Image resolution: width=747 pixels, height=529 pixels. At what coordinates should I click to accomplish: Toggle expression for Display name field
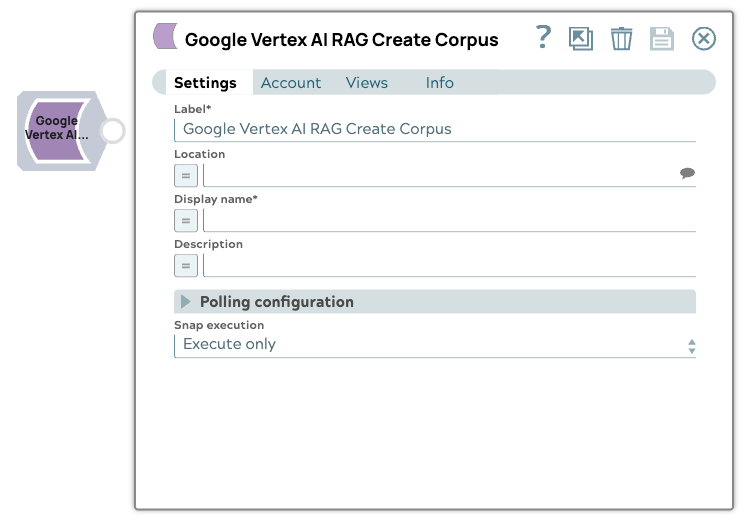point(186,220)
